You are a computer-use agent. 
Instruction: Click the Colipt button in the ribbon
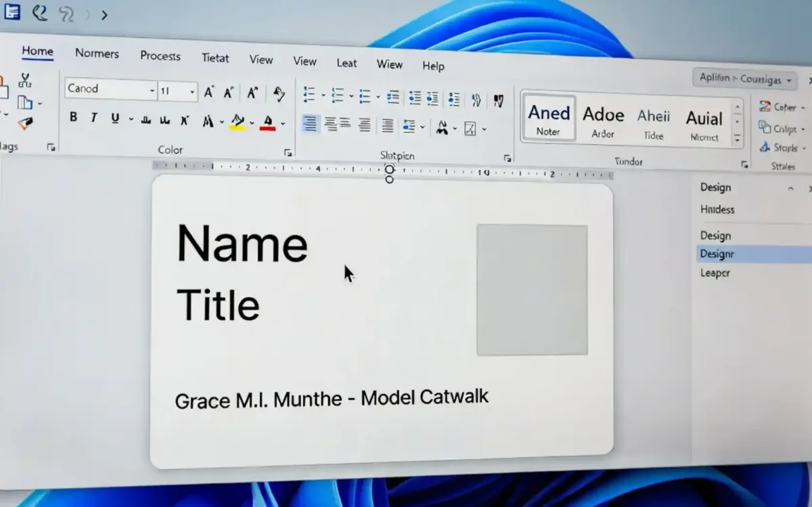[x=782, y=128]
